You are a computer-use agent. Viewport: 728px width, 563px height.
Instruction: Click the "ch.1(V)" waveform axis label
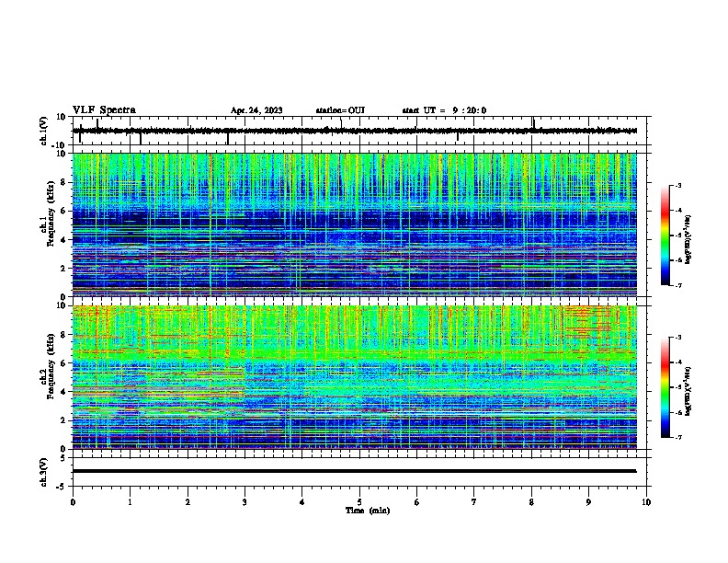tap(43, 131)
